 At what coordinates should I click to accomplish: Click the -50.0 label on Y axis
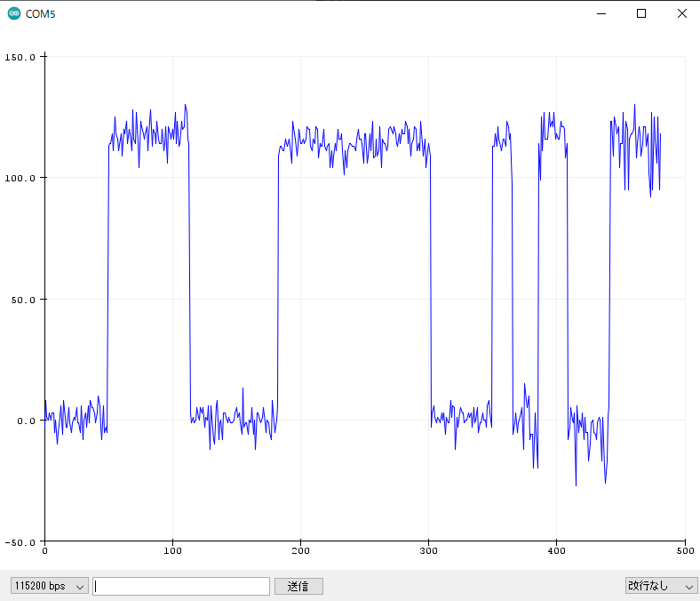point(21,541)
